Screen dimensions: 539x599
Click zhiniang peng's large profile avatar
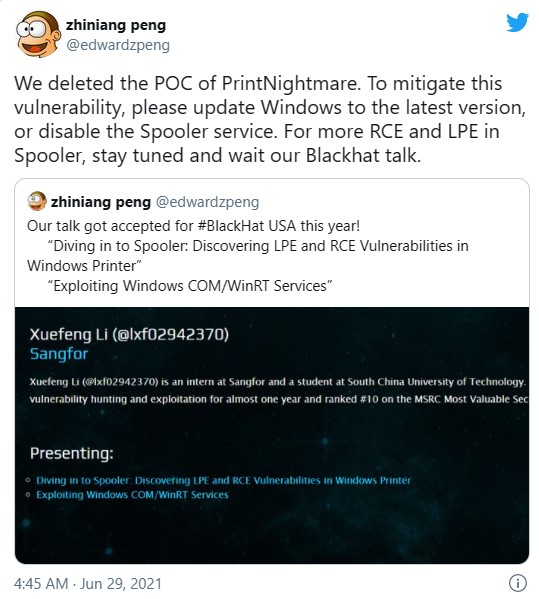point(38,34)
